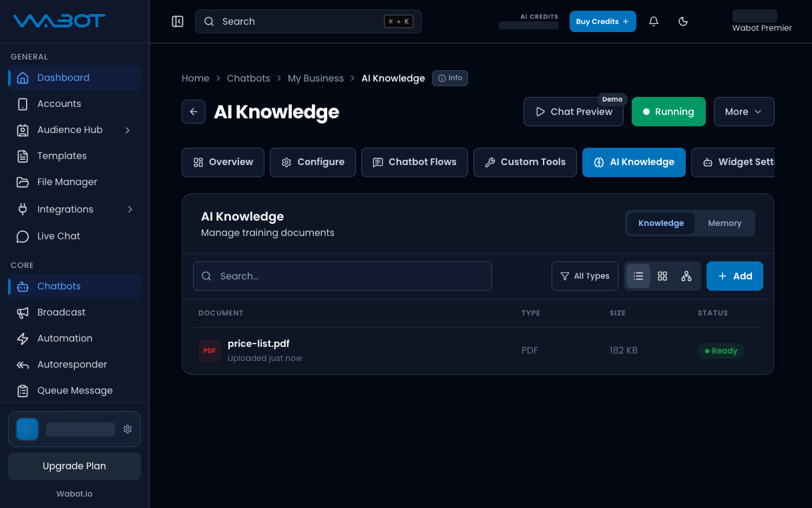812x508 pixels.
Task: Open Accounts in sidebar
Action: (74, 104)
